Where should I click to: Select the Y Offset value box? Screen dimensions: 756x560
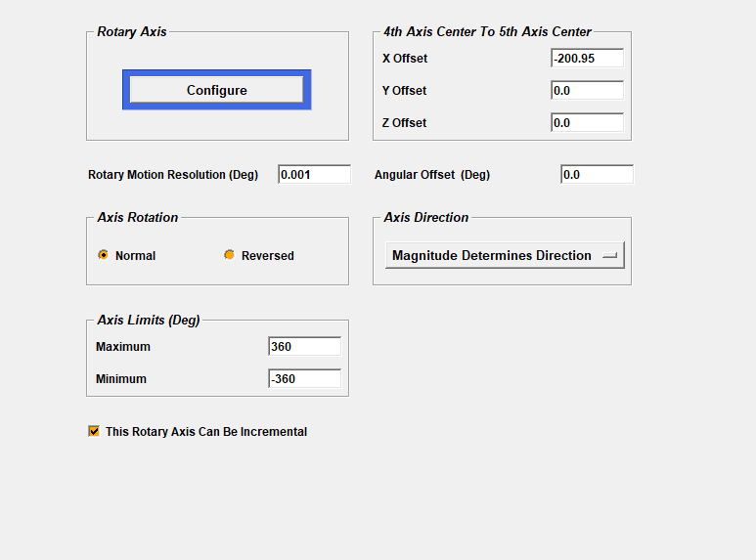click(587, 91)
